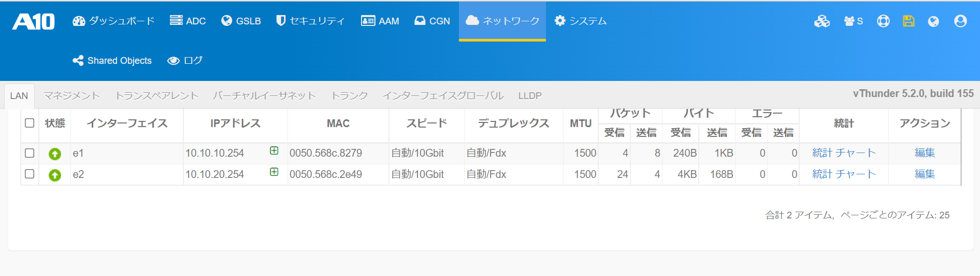
Task: Click MAC address 0050.568c.2e49
Action: (326, 174)
